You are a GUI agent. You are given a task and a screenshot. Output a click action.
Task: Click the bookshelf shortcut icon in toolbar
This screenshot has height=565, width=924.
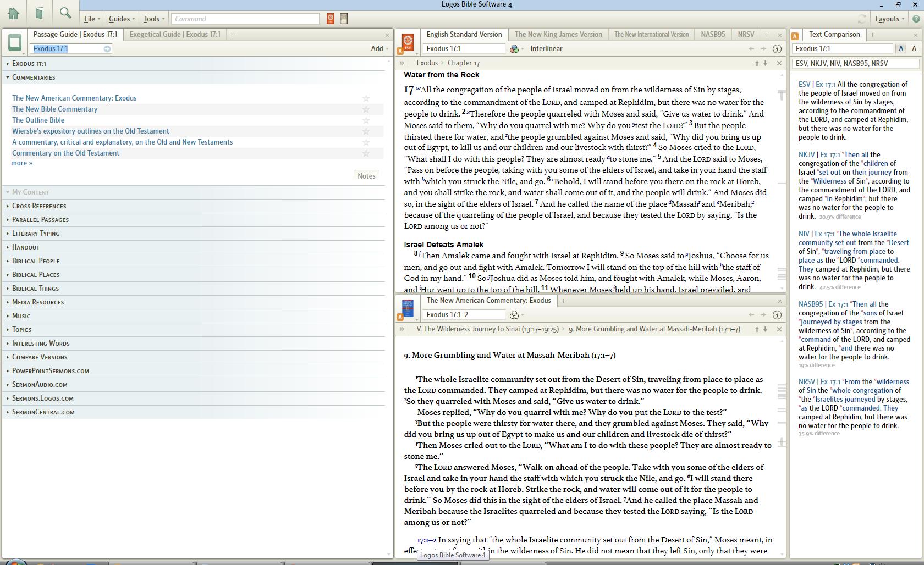click(344, 19)
